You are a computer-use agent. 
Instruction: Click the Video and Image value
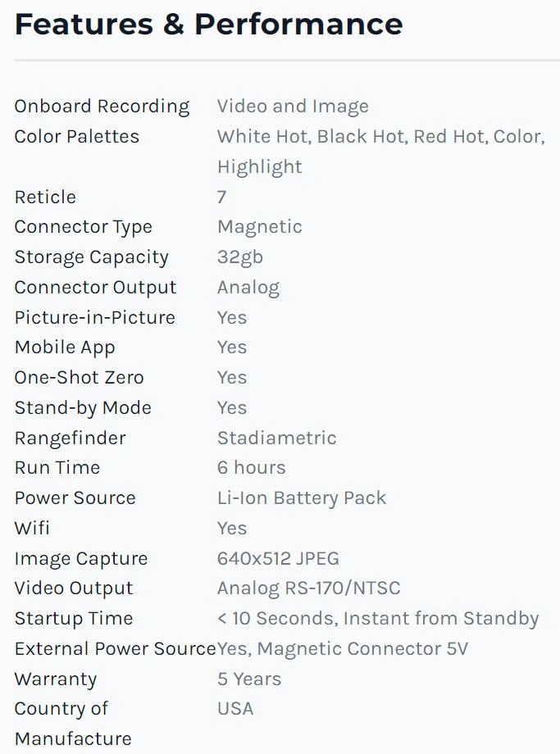[293, 107]
